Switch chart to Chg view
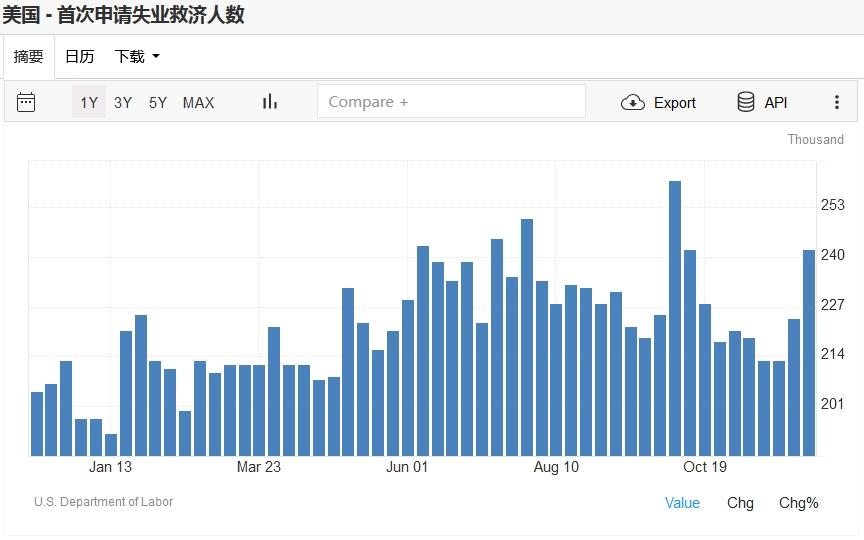The width and height of the screenshot is (864, 540). pyautogui.click(x=740, y=503)
